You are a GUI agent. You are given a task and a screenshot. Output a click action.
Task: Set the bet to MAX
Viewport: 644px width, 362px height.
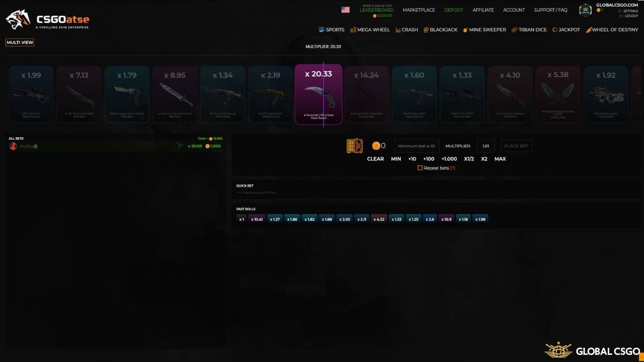pyautogui.click(x=500, y=159)
